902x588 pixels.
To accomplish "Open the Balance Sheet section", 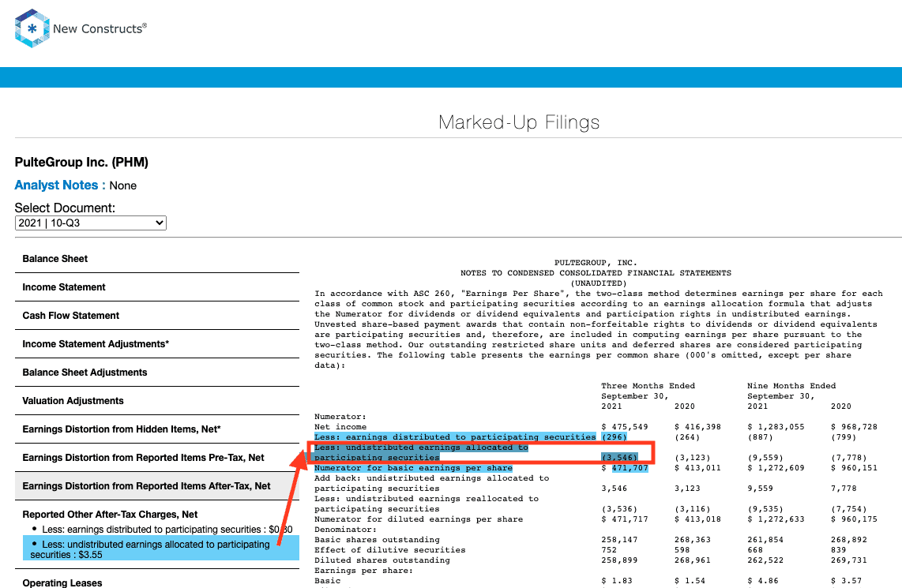I will tap(55, 259).
